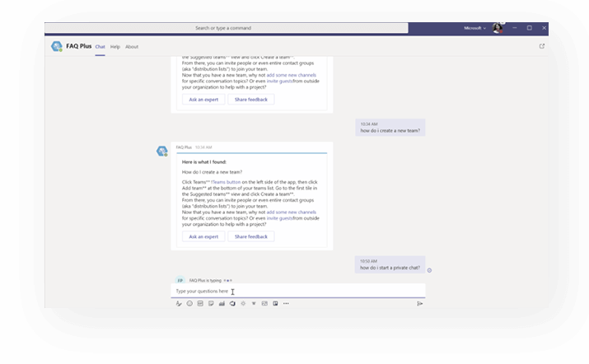
Task: Expand the Microsoft organization dropdown
Action: coord(474,28)
